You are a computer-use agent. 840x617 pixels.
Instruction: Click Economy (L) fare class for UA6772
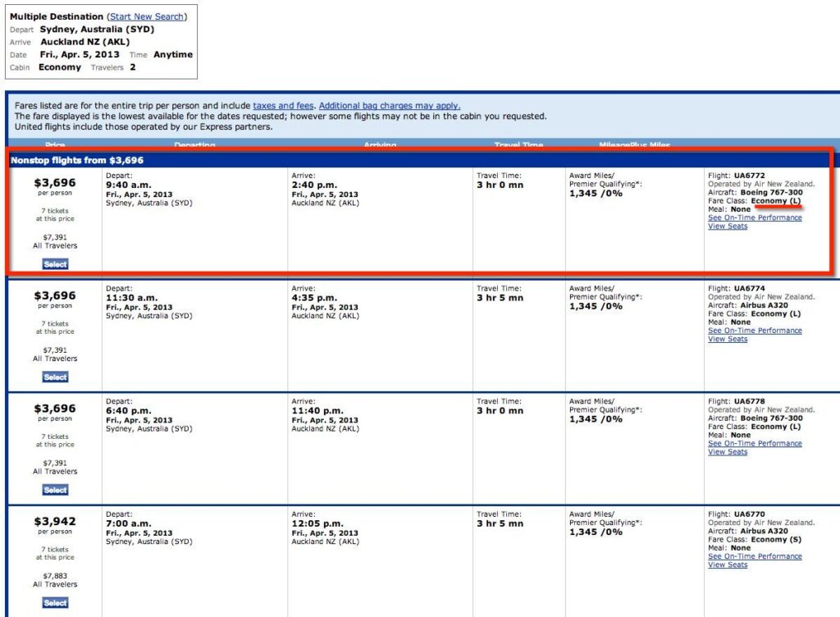pyautogui.click(x=776, y=201)
